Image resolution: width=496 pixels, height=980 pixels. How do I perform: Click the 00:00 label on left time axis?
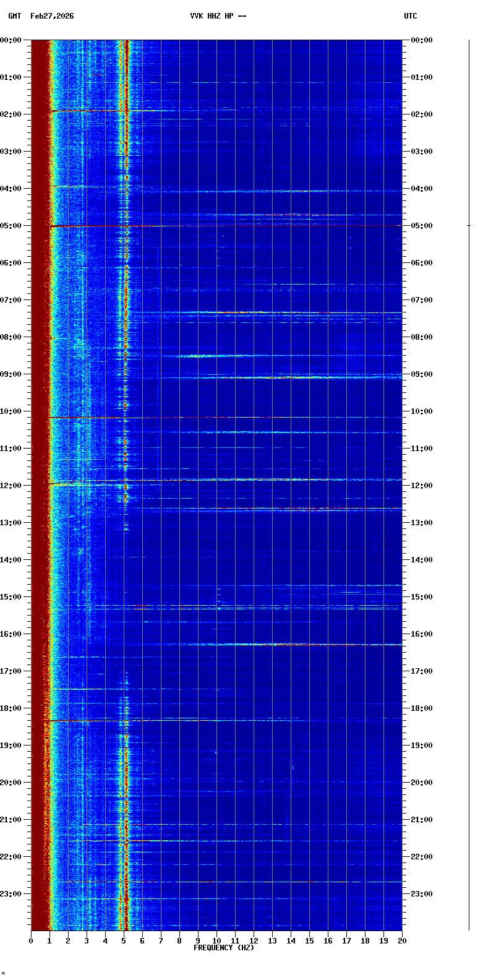tap(11, 40)
